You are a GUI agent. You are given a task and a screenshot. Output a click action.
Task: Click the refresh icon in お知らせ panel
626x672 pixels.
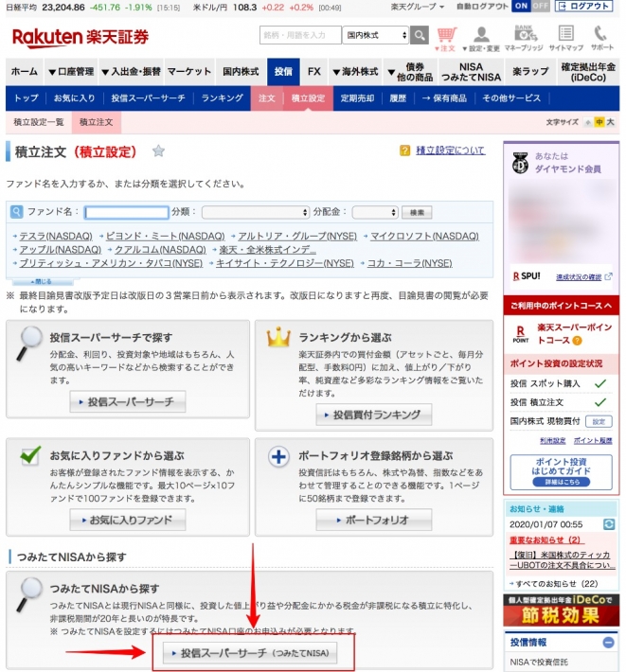[609, 523]
